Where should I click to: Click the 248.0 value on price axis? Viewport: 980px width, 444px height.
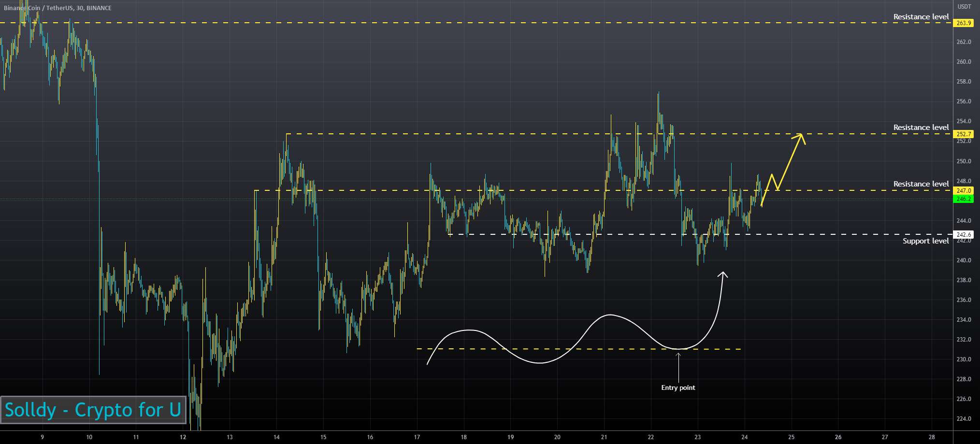click(964, 181)
